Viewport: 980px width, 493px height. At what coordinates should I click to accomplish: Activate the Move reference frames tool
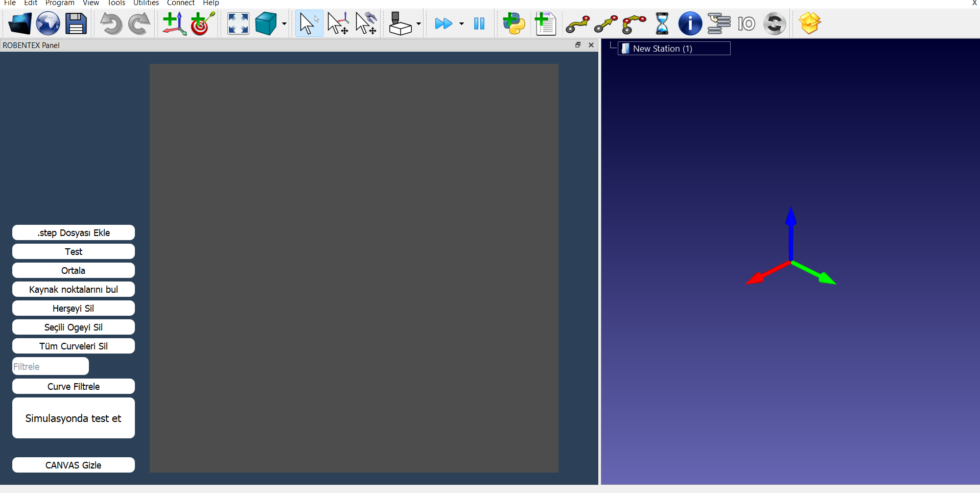tap(338, 24)
